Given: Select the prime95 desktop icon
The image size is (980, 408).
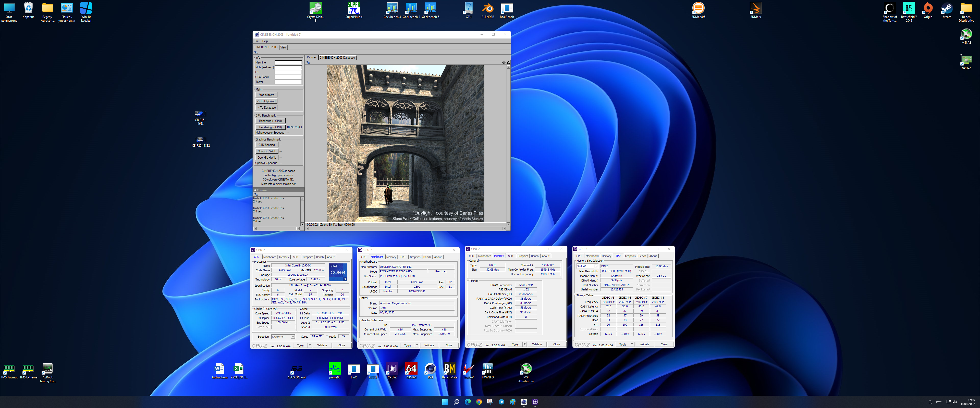Looking at the screenshot, I should tap(334, 371).
